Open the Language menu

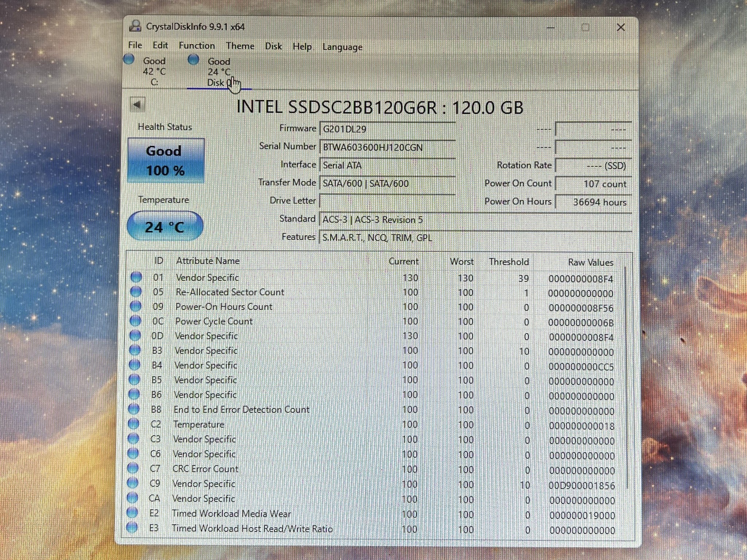[x=342, y=47]
